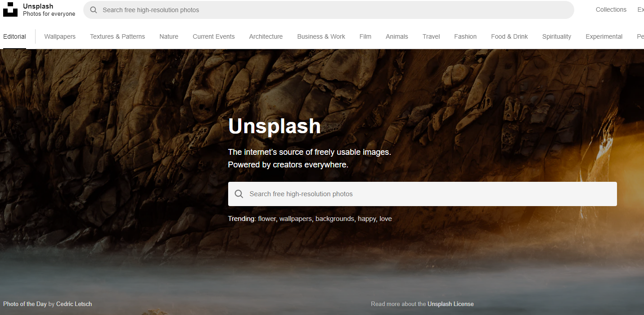
Task: Select the Business & Work tab
Action: click(321, 36)
